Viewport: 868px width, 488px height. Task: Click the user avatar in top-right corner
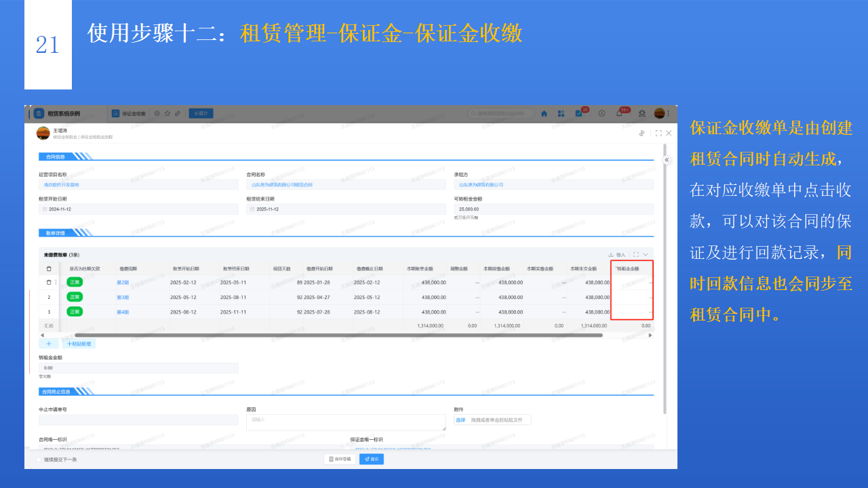[x=659, y=113]
